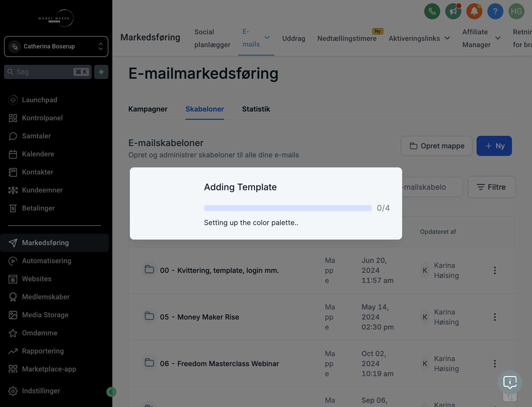Open the Filtre filter button
The height and width of the screenshot is (407, 532).
pyautogui.click(x=492, y=187)
